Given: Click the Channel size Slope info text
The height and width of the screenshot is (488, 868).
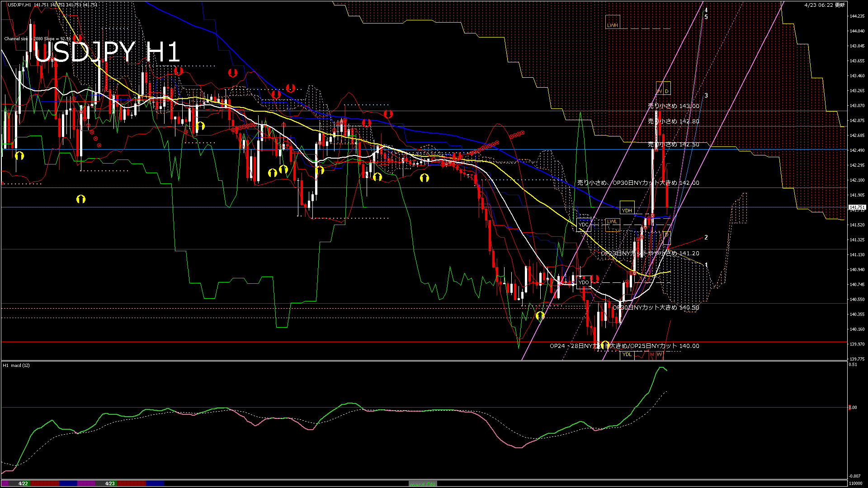Looking at the screenshot, I should pos(38,39).
